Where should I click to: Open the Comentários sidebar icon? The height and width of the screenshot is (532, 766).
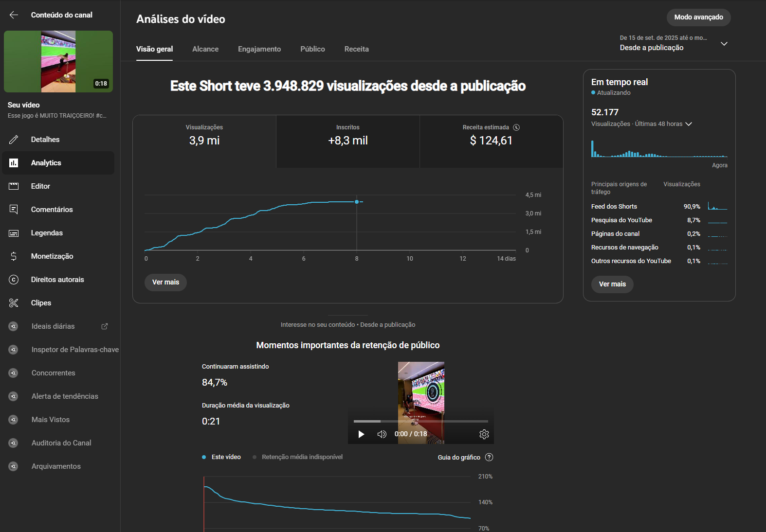14,210
